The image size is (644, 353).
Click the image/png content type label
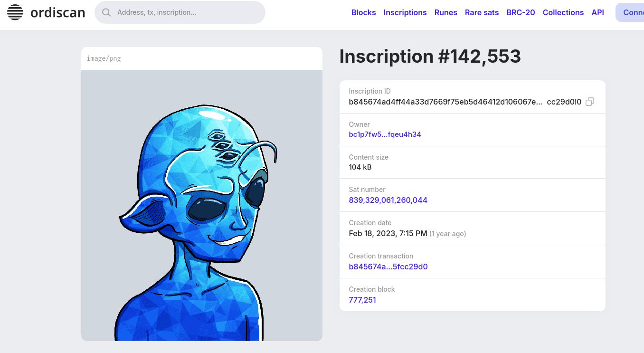104,58
